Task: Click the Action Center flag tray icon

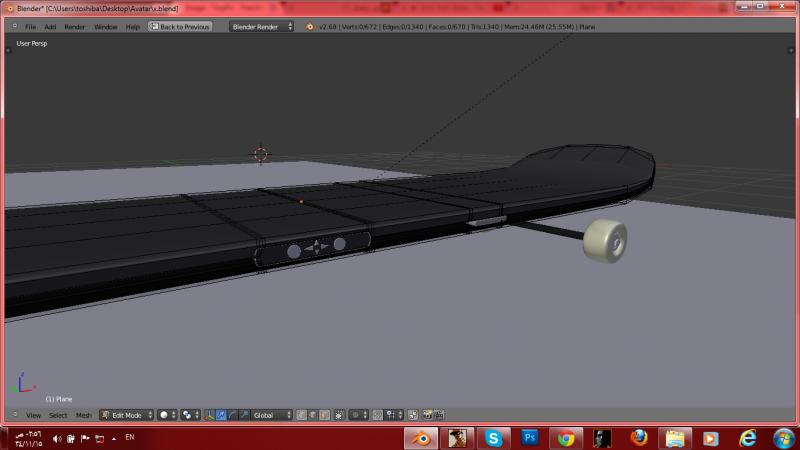Action: tap(85, 438)
